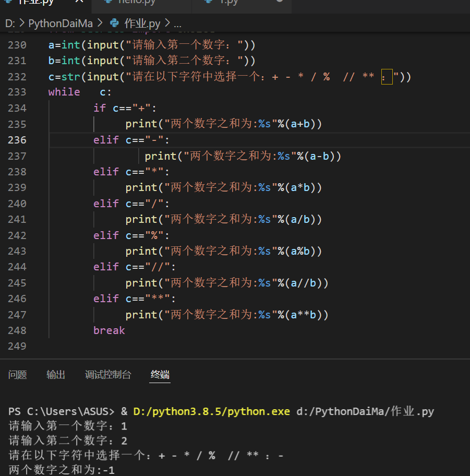Click the terminal output line showing -1
This screenshot has width=470, height=476.
(x=62, y=470)
